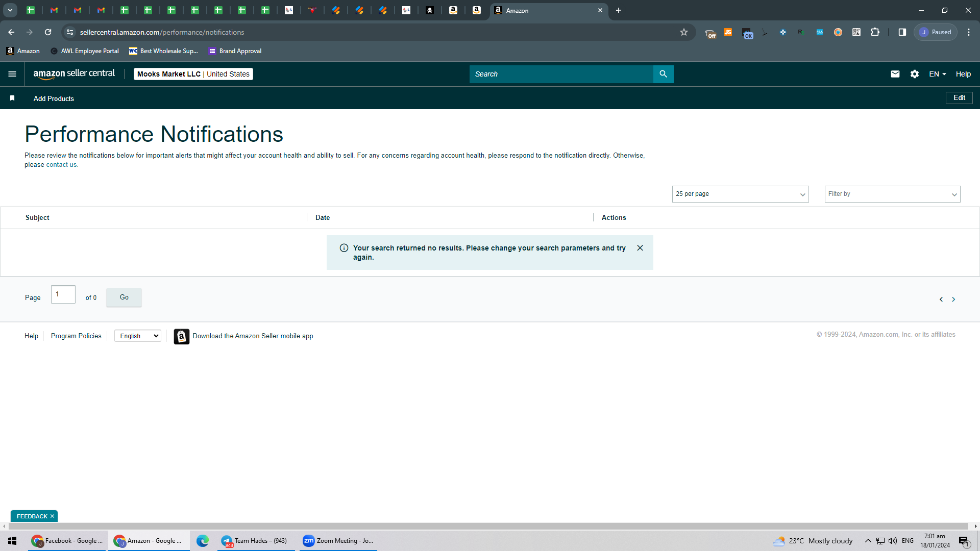
Task: Click the page number input field
Action: point(63,294)
